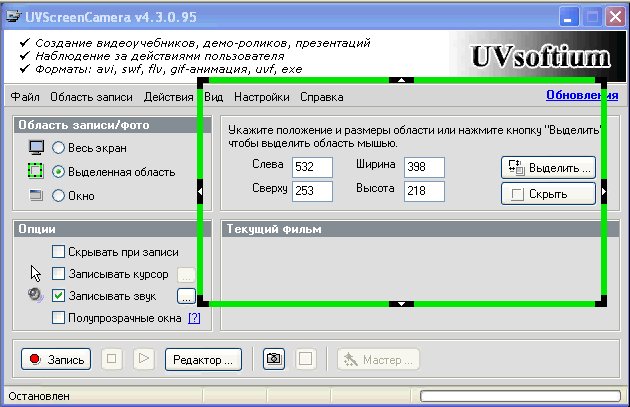Enable Записывать курсор checkbox
Viewport: 630px width, 407px height.
pyautogui.click(x=58, y=274)
